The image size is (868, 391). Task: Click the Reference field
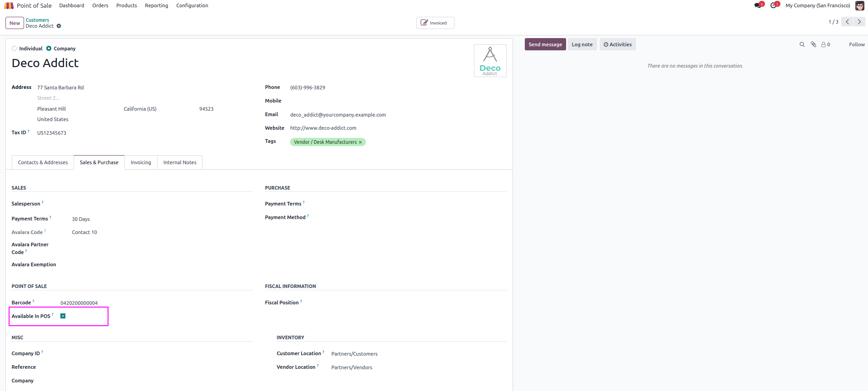tap(157, 367)
